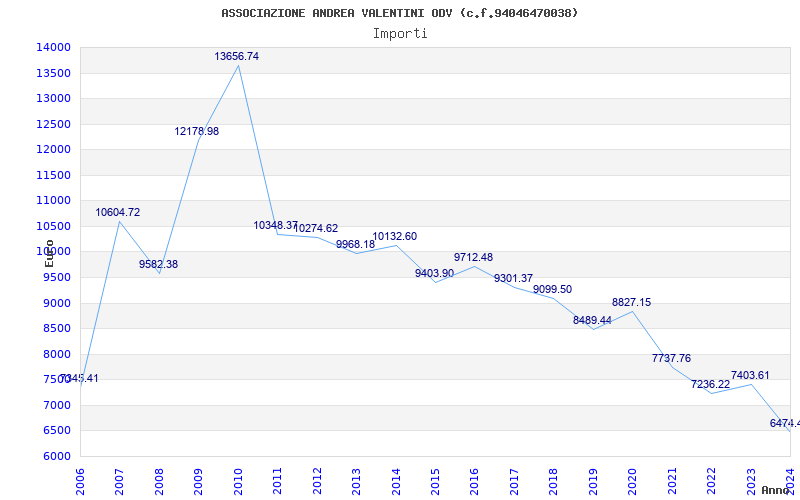
Task: Click the y-axis tick label 8000
Action: (56, 355)
